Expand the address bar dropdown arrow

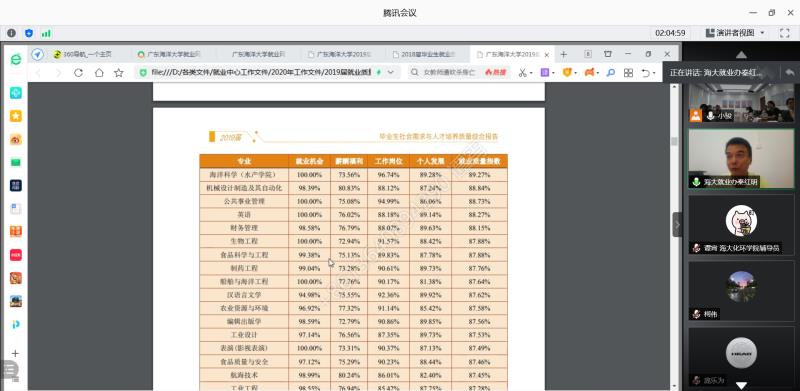click(x=391, y=73)
